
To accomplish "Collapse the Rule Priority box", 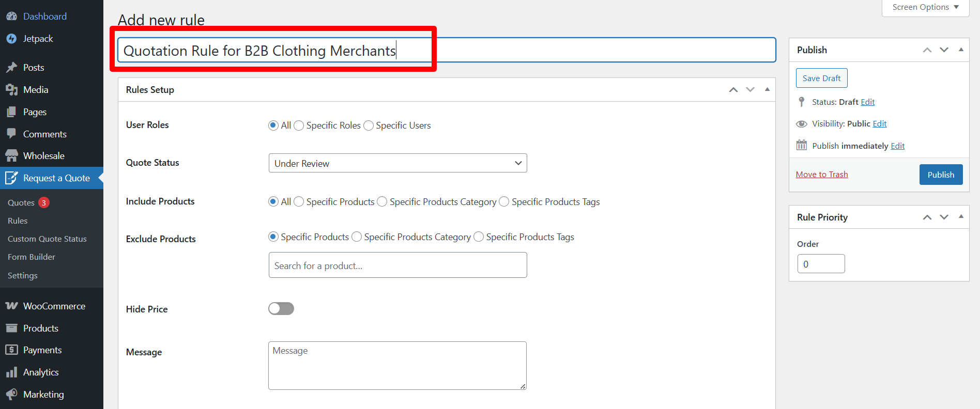I will coord(961,216).
